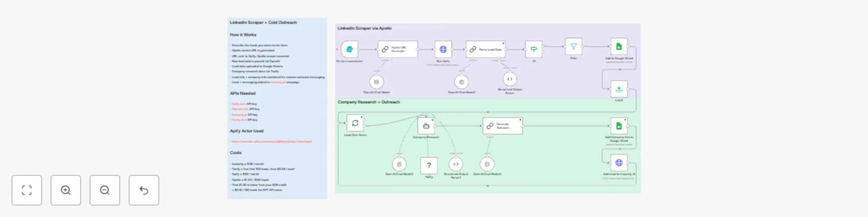Open the Company Research agent node
This screenshot has height=217, width=868.
point(426,126)
